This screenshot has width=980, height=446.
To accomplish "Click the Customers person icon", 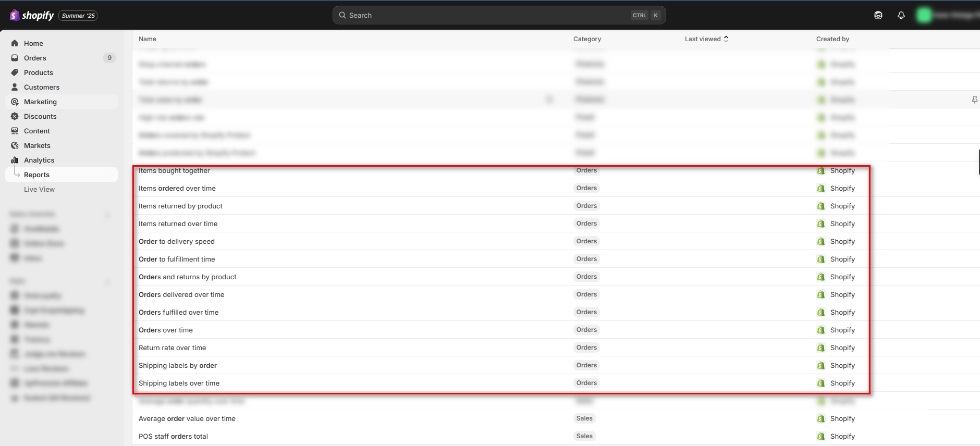I will [x=15, y=87].
